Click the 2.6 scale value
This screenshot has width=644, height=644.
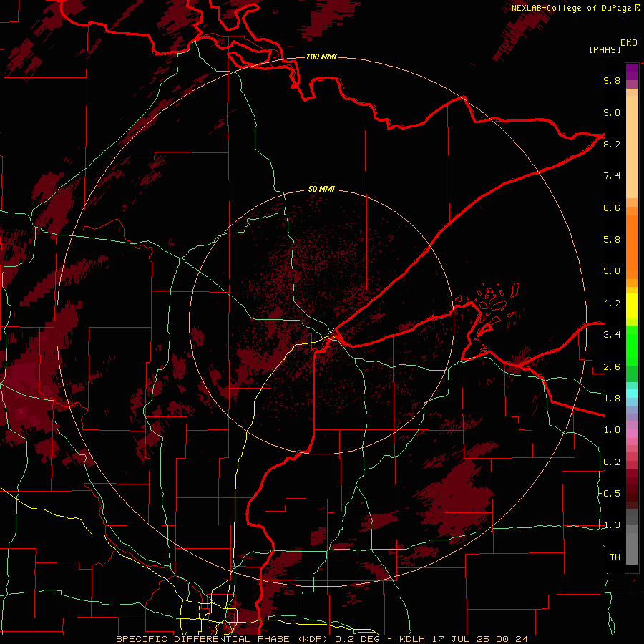tap(612, 366)
